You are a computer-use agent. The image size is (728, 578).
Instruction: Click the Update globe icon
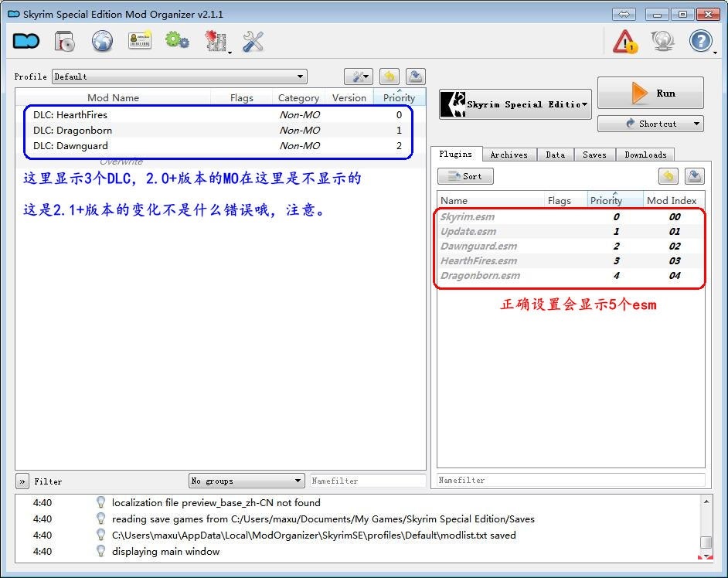(x=662, y=41)
